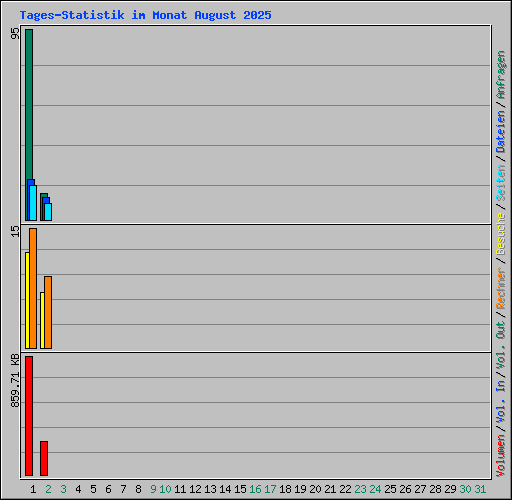Click the Rechner legend label

pos(501,288)
